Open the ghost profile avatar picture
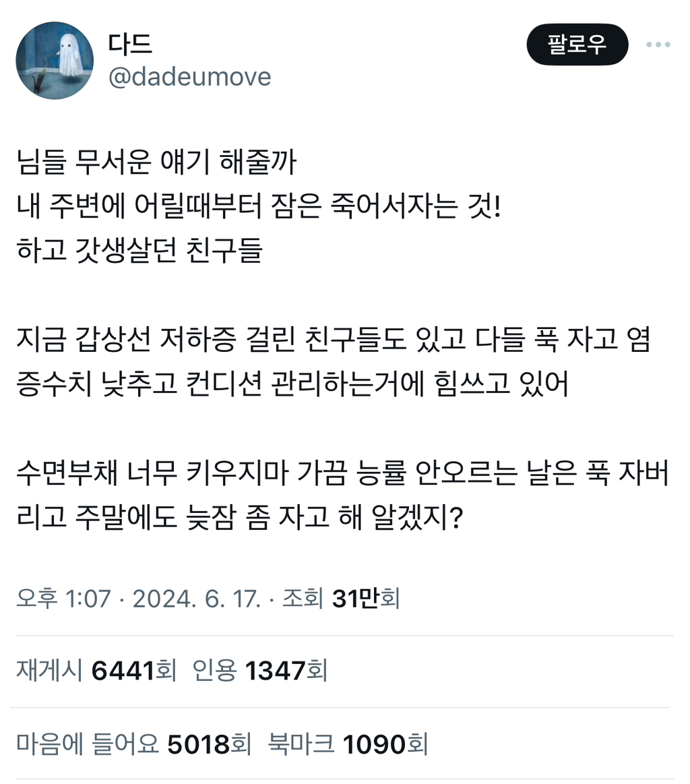This screenshot has width=690, height=784. tap(55, 61)
